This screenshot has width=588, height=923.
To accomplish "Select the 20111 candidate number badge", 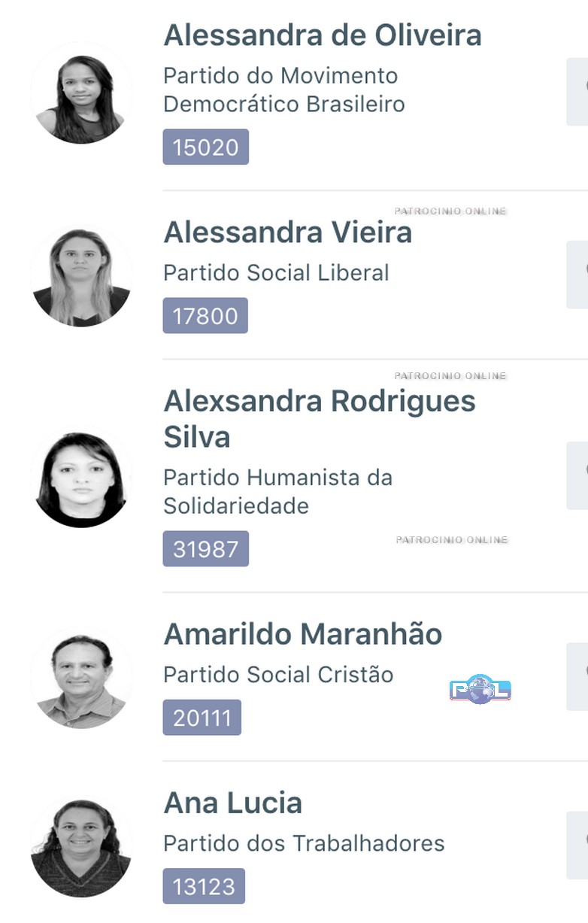I will point(202,718).
